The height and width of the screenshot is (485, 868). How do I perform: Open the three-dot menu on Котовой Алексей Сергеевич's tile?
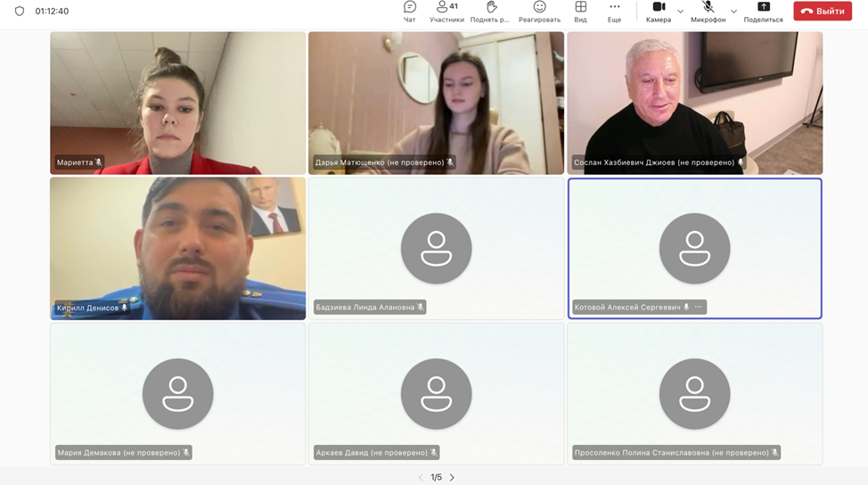pos(699,308)
